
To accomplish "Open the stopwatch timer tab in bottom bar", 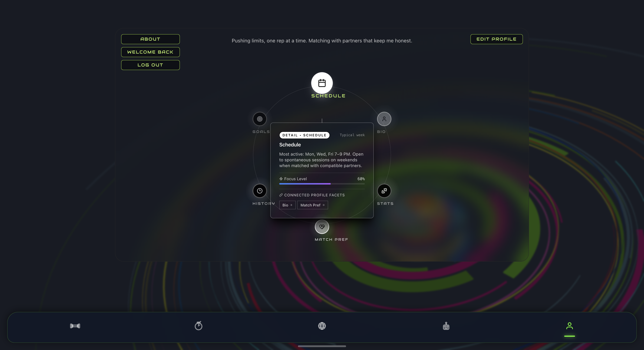I will [x=199, y=326].
